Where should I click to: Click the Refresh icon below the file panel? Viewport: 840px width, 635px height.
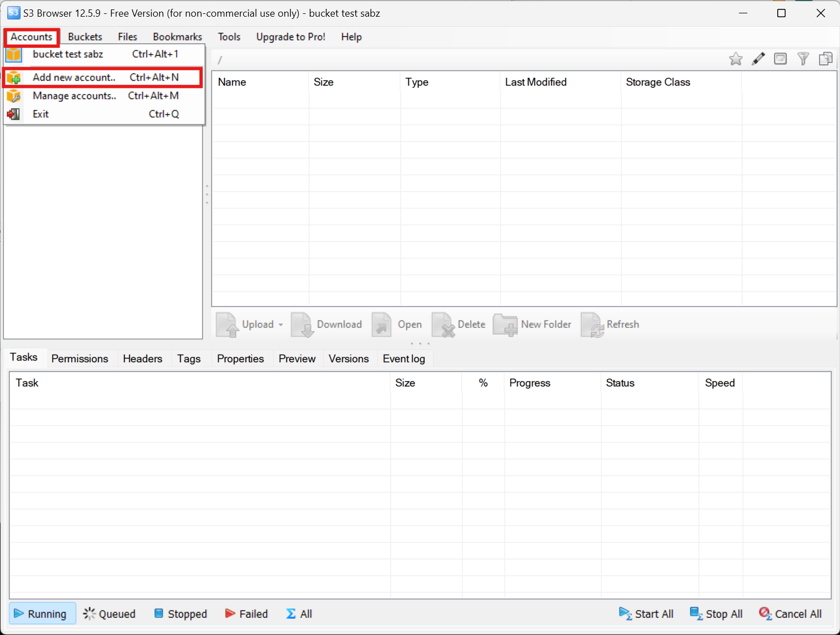click(x=610, y=324)
